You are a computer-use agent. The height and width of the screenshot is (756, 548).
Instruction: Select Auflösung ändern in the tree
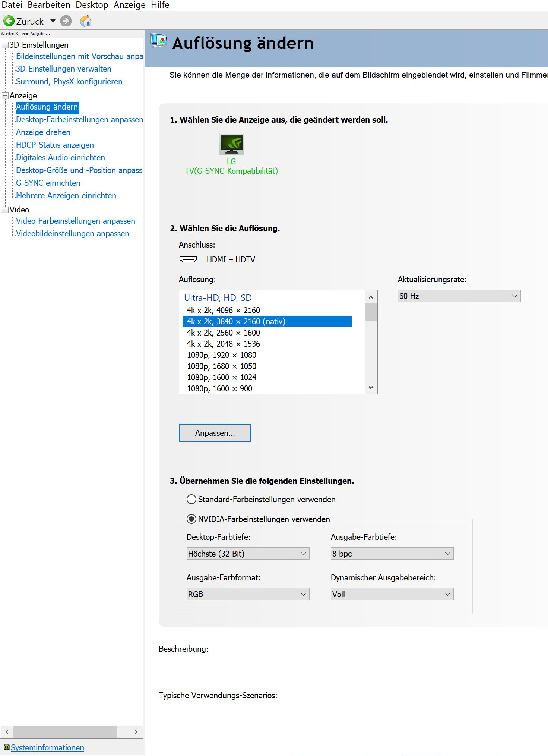(47, 107)
